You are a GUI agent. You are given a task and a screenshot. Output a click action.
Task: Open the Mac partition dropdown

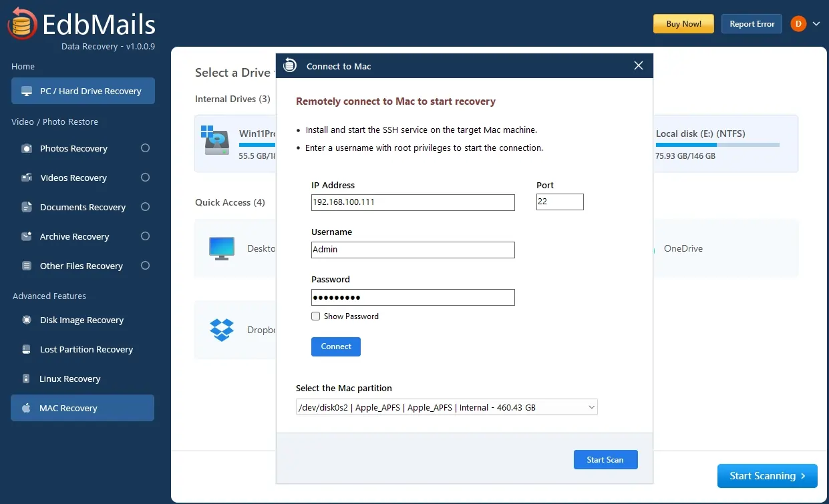(x=447, y=407)
